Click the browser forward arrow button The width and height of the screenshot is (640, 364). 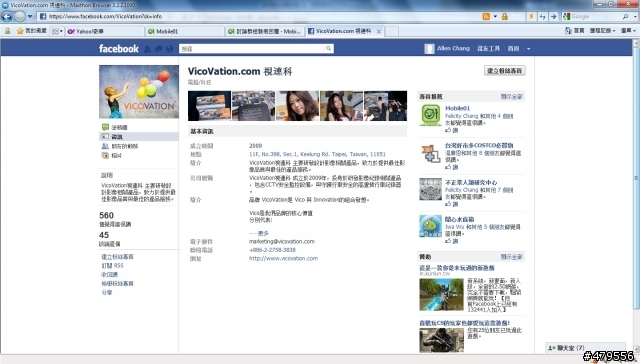[x=20, y=16]
